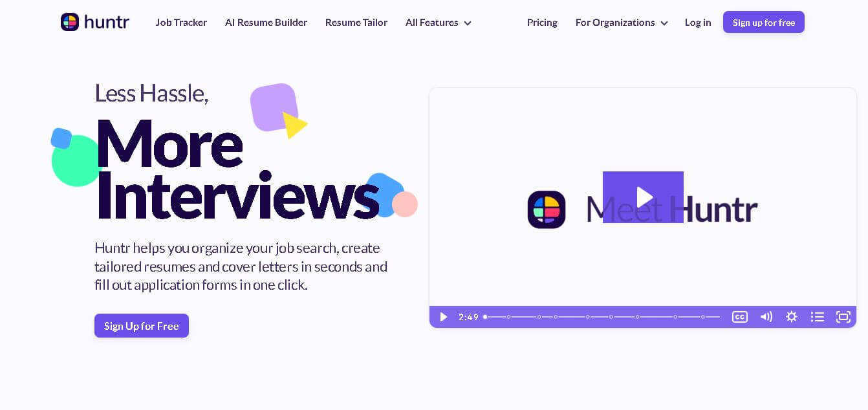Enable closed captions on the video
Screen dimensions: 868x410
tap(740, 317)
